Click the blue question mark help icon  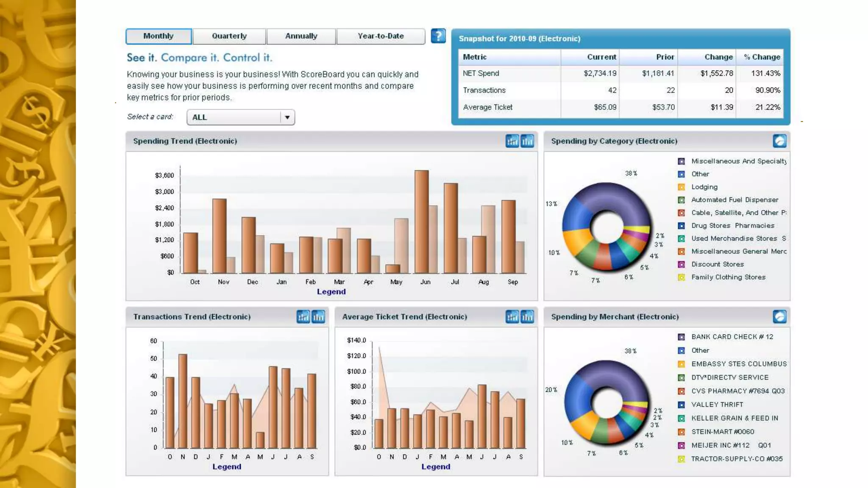click(x=438, y=36)
